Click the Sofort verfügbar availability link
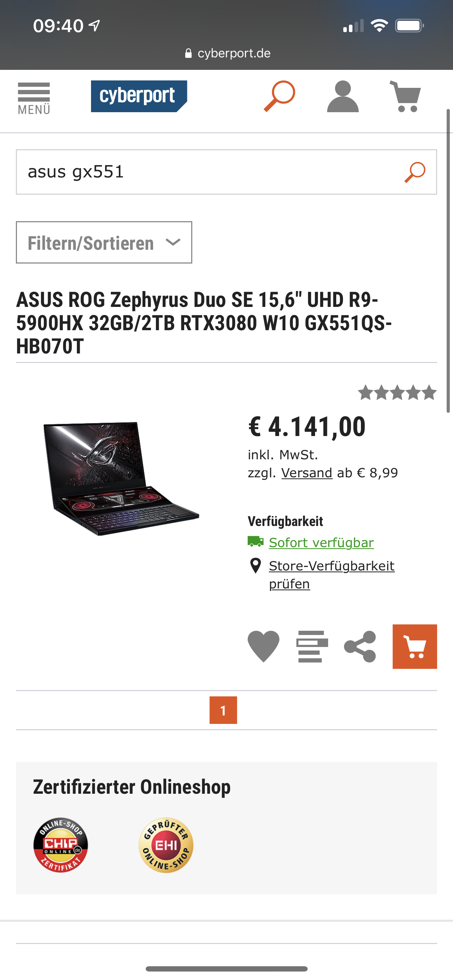 [x=321, y=543]
